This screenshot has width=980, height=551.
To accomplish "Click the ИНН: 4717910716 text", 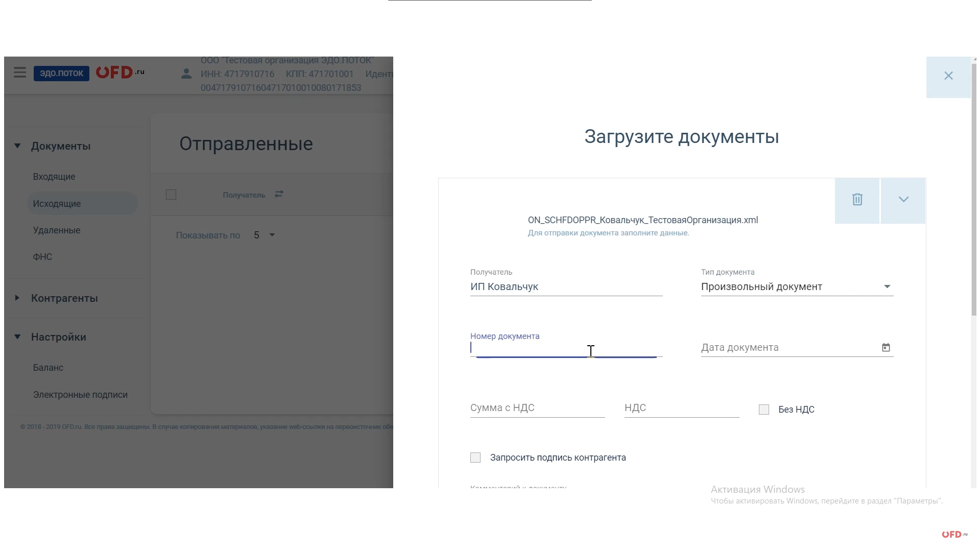I will (x=237, y=74).
